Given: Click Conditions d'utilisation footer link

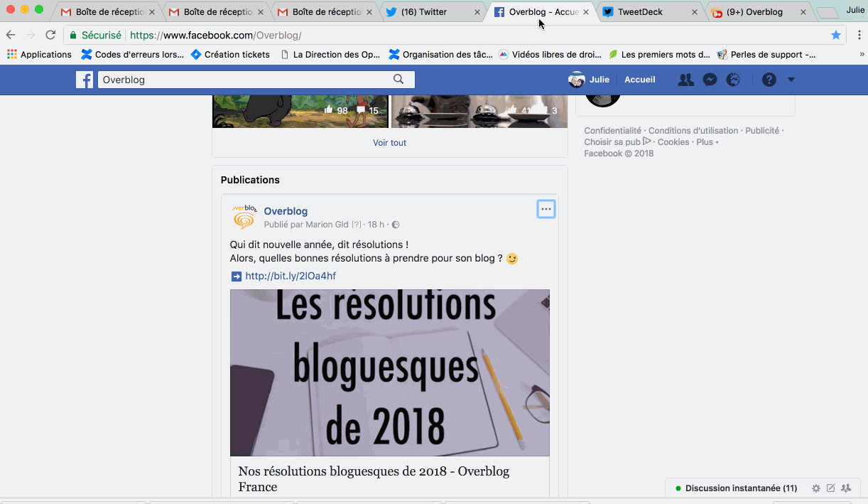Looking at the screenshot, I should coord(693,131).
